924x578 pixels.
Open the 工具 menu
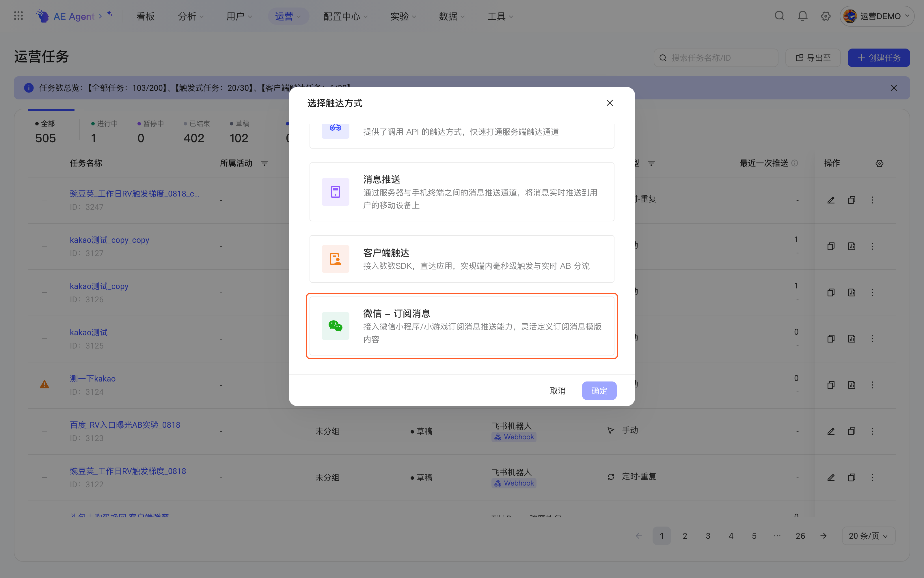coord(500,16)
